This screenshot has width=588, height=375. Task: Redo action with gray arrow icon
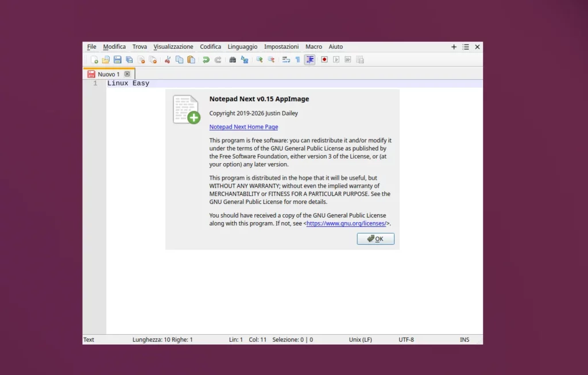(218, 60)
